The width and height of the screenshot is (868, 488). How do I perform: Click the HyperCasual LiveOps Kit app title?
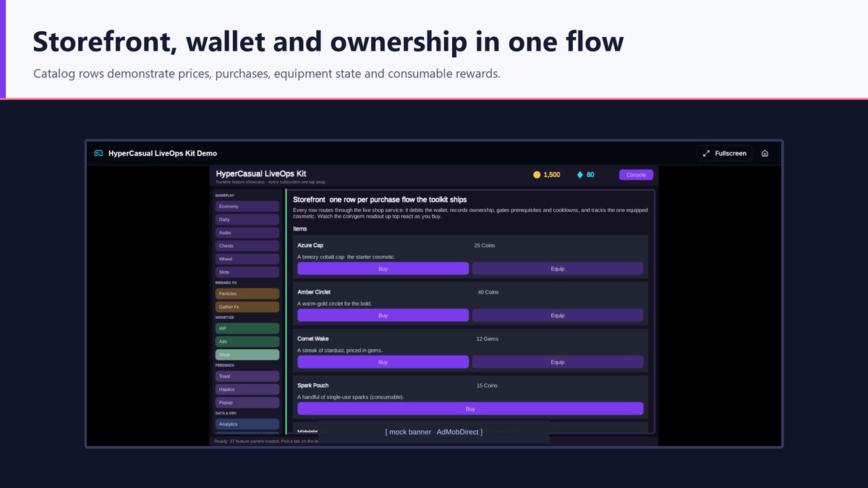261,174
